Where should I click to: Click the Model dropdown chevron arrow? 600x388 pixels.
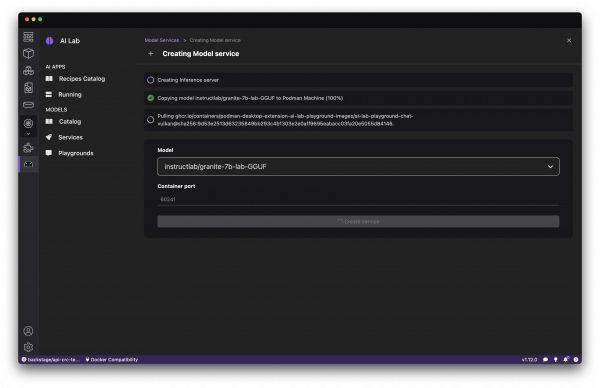click(550, 166)
